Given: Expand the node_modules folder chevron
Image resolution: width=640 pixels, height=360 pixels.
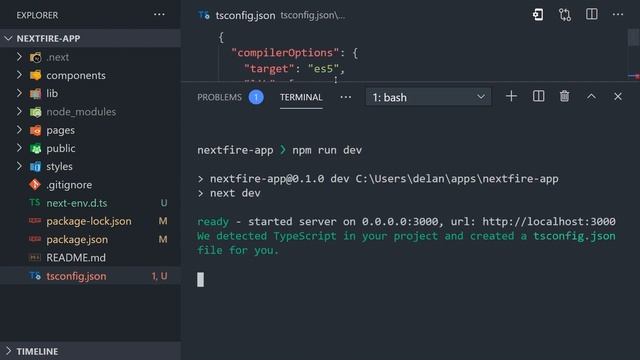Looking at the screenshot, I should (19, 111).
